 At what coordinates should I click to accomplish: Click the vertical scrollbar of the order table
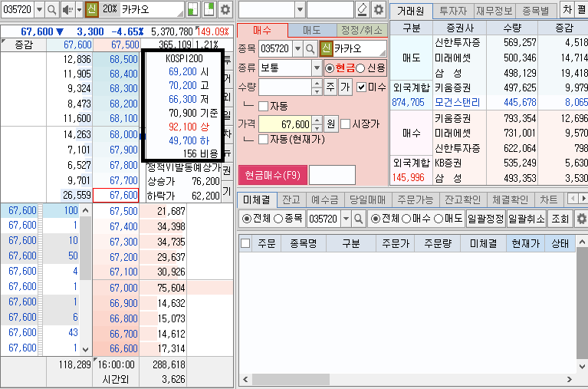(x=582, y=304)
